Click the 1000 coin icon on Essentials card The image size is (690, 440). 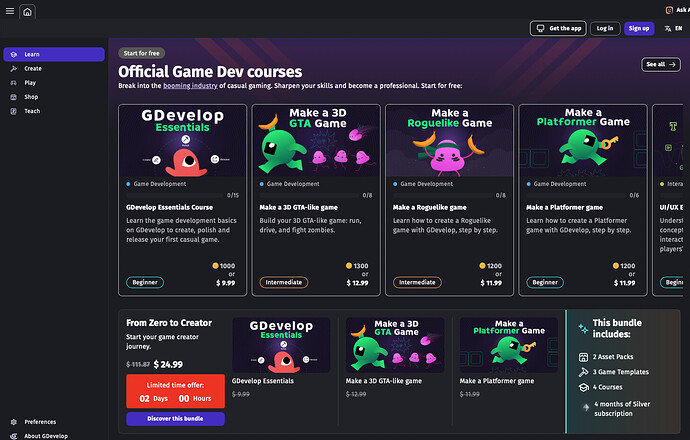click(216, 266)
